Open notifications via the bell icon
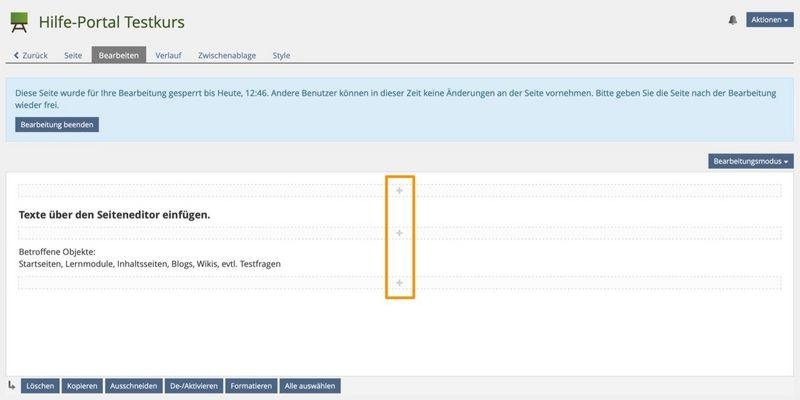Screen dimensions: 800x400 (x=733, y=20)
